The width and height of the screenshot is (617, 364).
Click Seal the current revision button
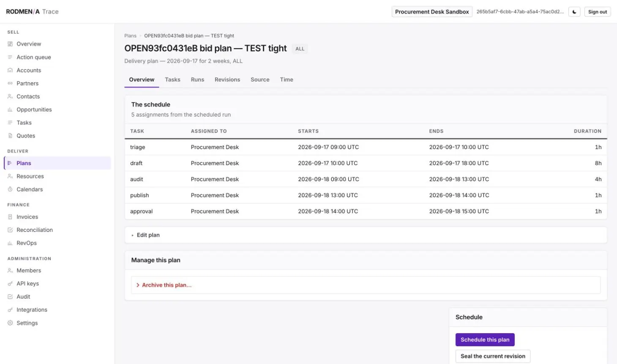pyautogui.click(x=493, y=356)
